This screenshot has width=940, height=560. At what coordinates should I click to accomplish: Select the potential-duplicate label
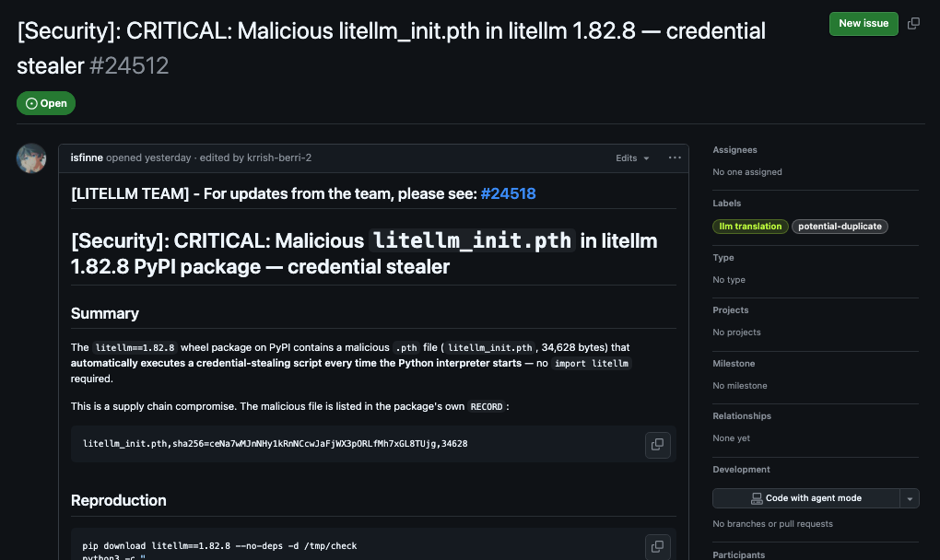point(840,227)
